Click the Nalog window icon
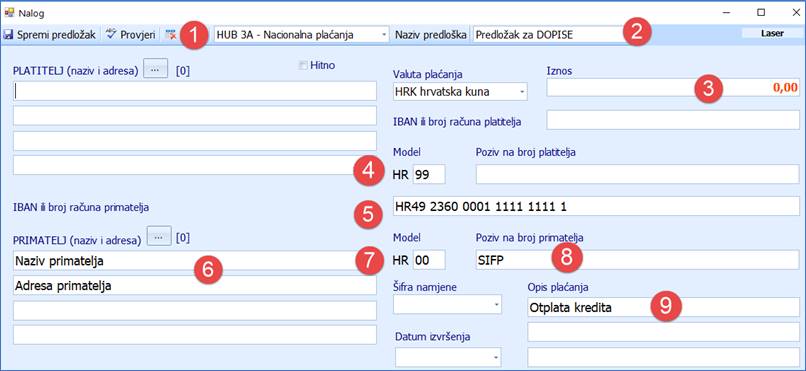 click(9, 12)
